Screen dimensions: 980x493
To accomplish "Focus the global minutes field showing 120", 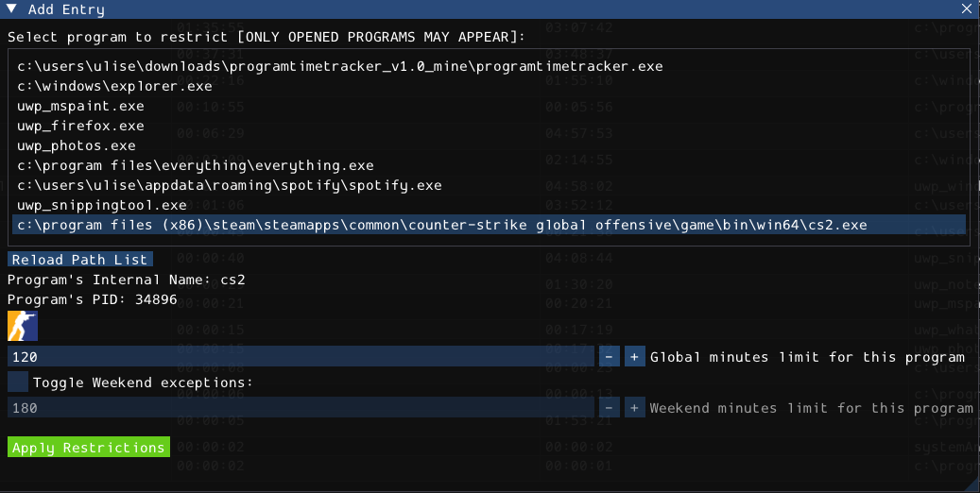I will 301,357.
